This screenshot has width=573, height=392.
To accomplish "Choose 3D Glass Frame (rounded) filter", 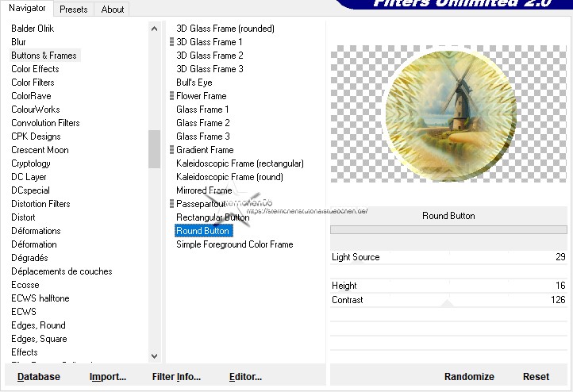I will pos(225,29).
